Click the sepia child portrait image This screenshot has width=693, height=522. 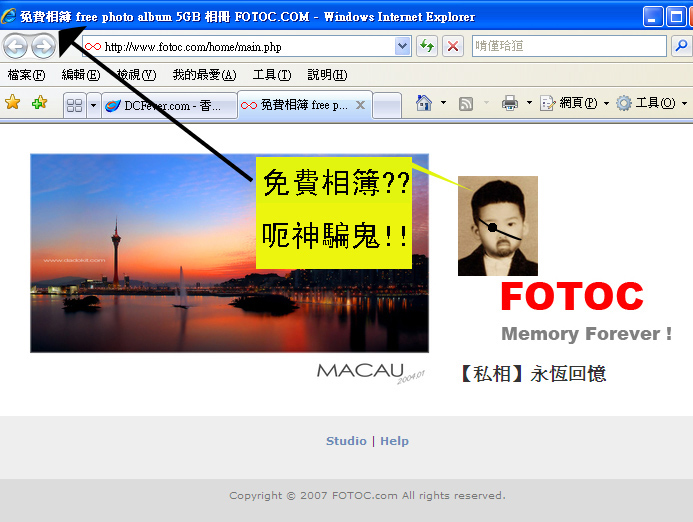click(498, 226)
